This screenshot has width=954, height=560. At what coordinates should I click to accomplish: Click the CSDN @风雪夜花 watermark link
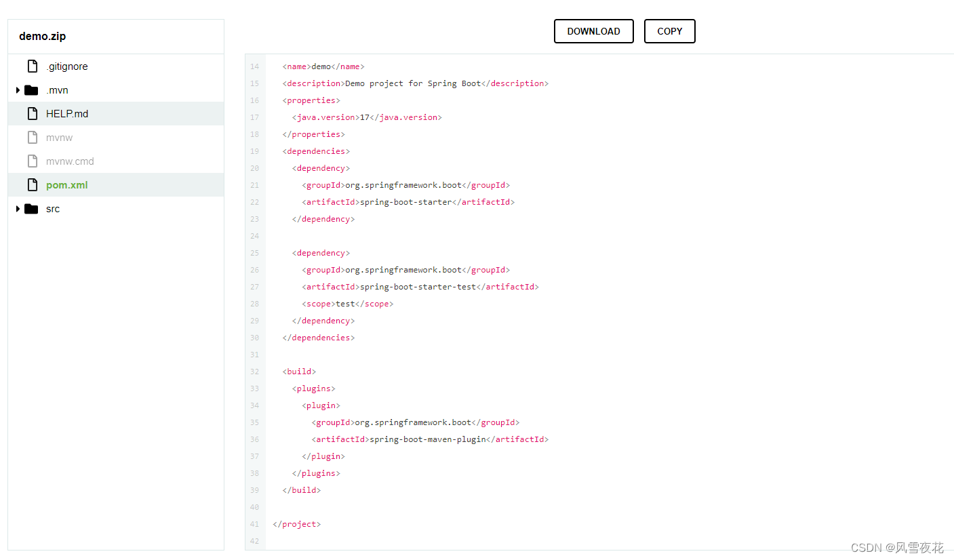(896, 547)
